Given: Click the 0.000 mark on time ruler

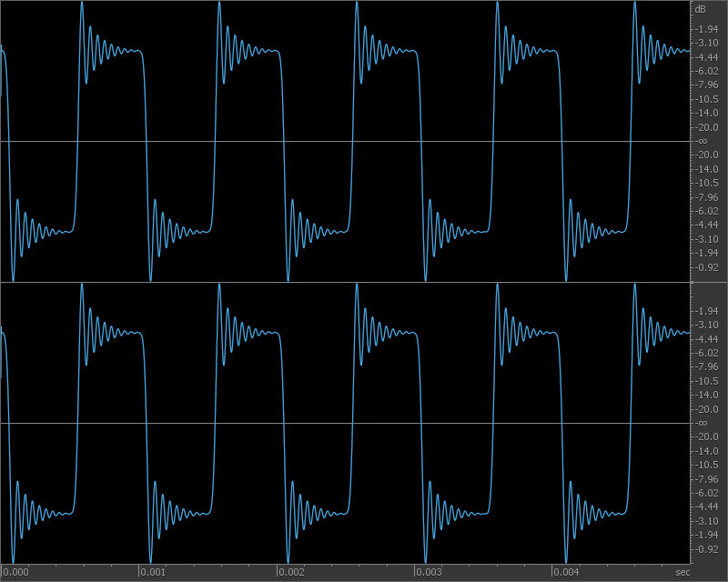Looking at the screenshot, I should pos(15,572).
